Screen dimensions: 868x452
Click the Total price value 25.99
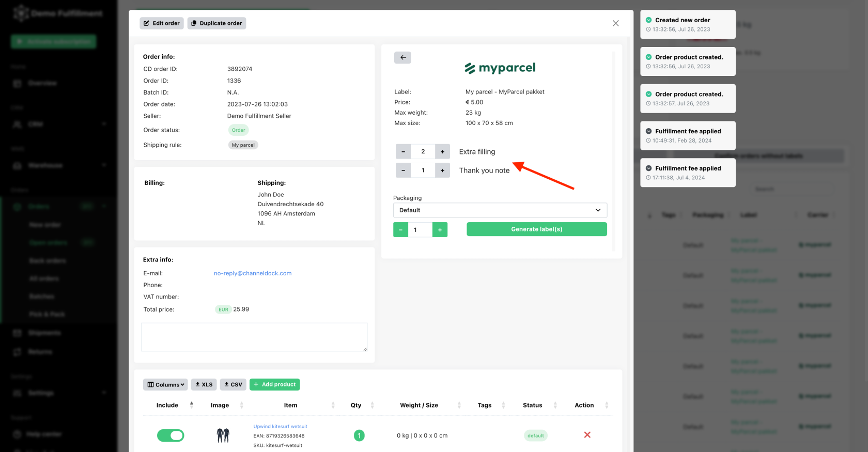point(241,309)
